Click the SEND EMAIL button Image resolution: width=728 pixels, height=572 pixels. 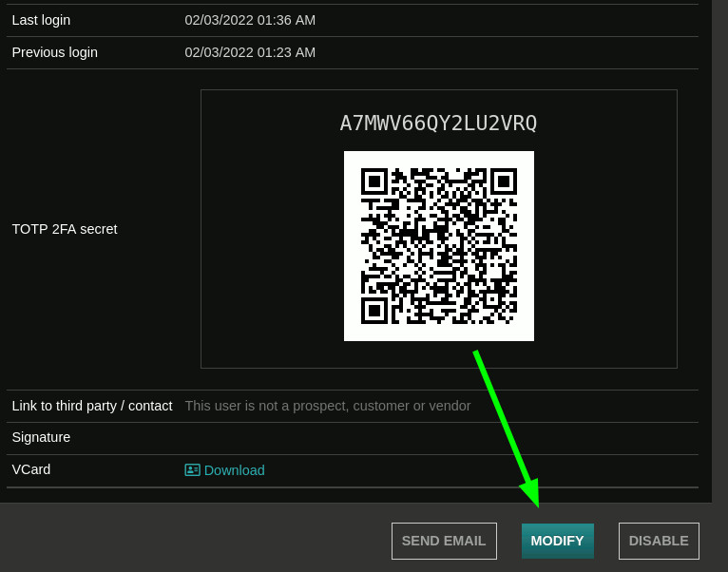pos(444,541)
